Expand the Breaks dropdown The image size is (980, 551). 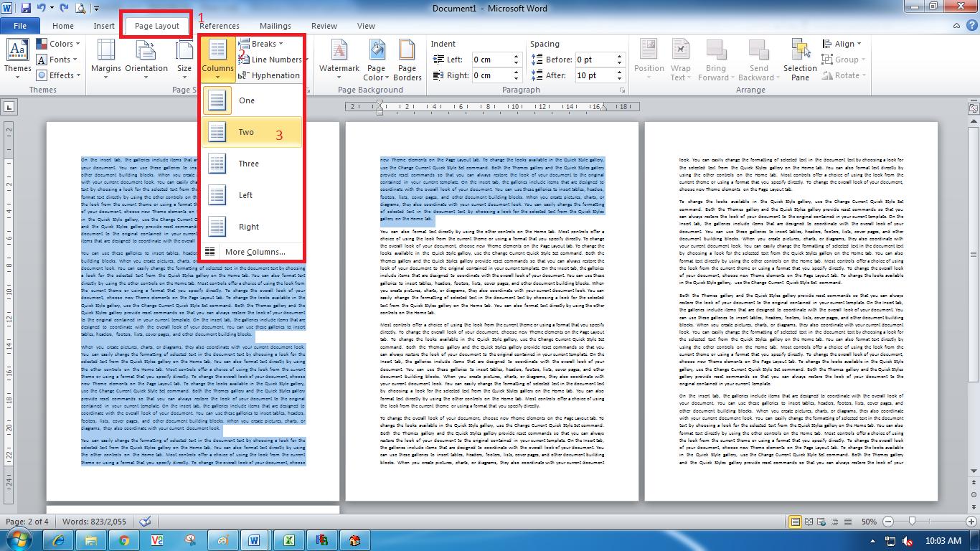click(260, 44)
